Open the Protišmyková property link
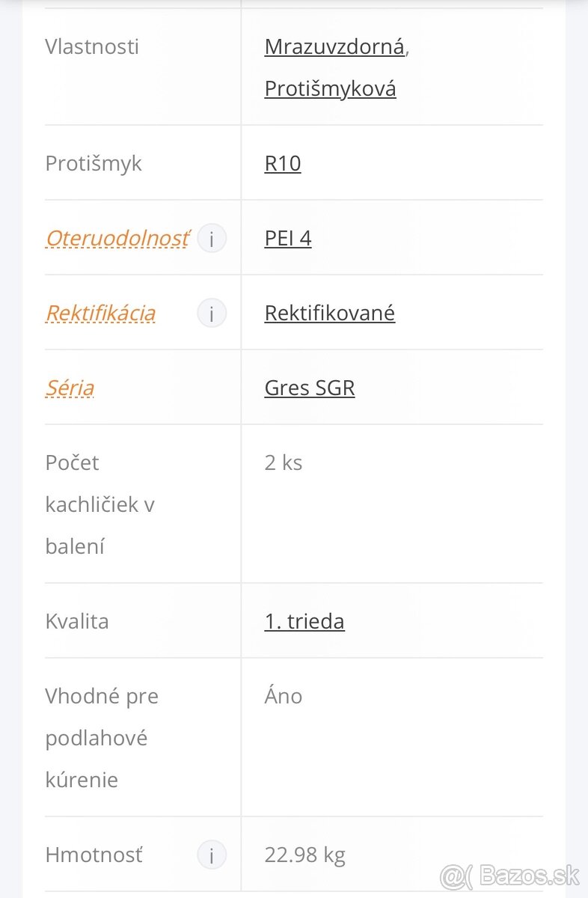588x898 pixels. point(330,88)
